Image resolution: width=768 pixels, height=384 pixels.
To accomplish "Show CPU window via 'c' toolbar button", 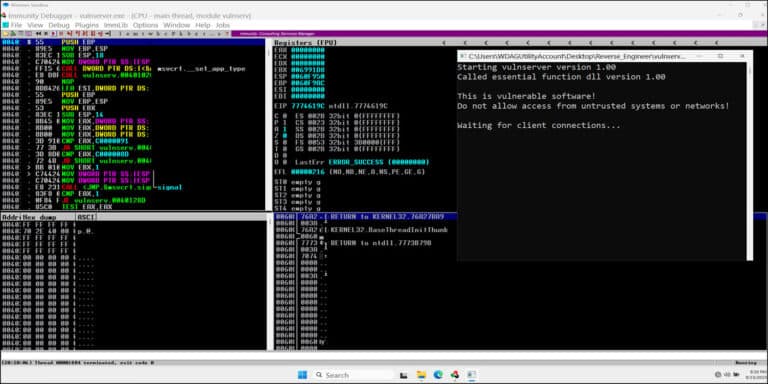I will [166, 33].
